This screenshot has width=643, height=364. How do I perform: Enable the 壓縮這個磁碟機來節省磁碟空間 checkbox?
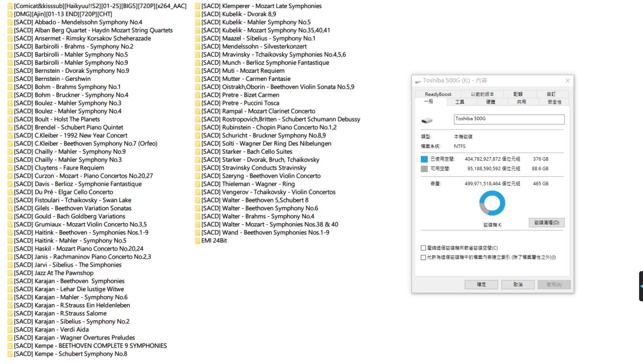[423, 248]
